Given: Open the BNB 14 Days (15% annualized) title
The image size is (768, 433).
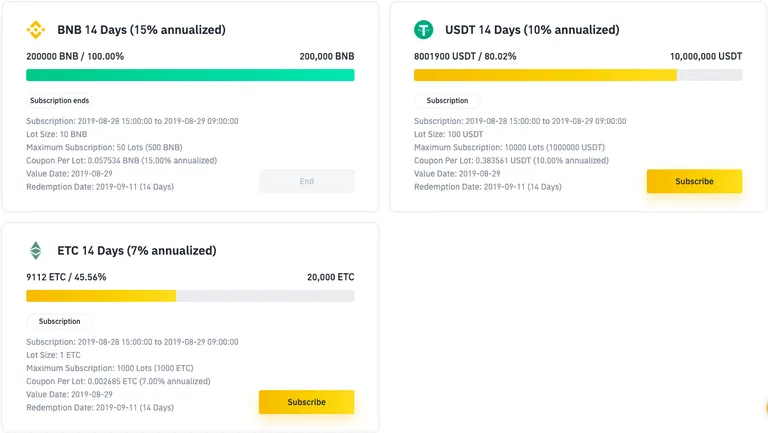Looking at the screenshot, I should tap(142, 30).
